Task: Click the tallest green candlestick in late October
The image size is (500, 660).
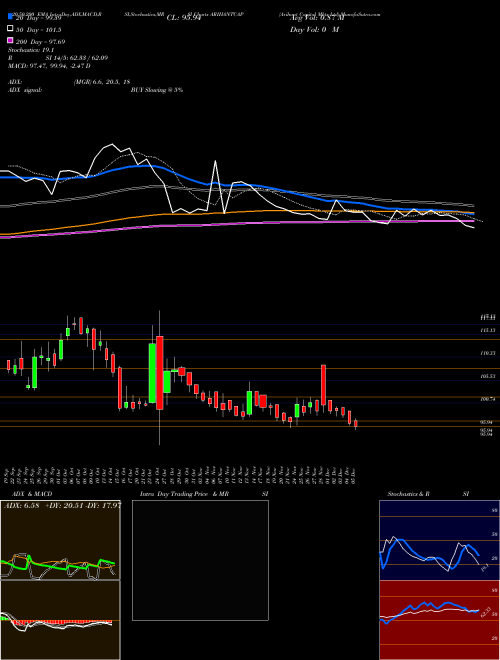Action: point(152,373)
